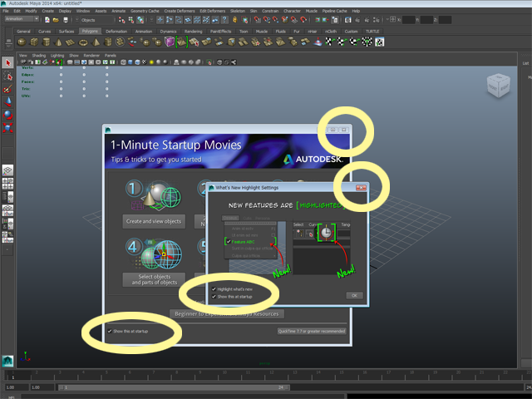Create a polygon cylinder from shelf
The image size is (532, 399).
click(47, 42)
